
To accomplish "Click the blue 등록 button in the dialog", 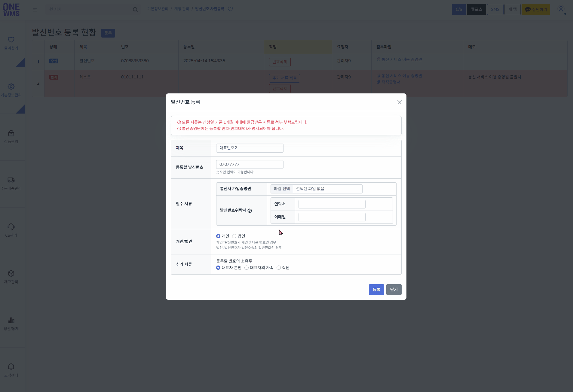I will click(376, 290).
